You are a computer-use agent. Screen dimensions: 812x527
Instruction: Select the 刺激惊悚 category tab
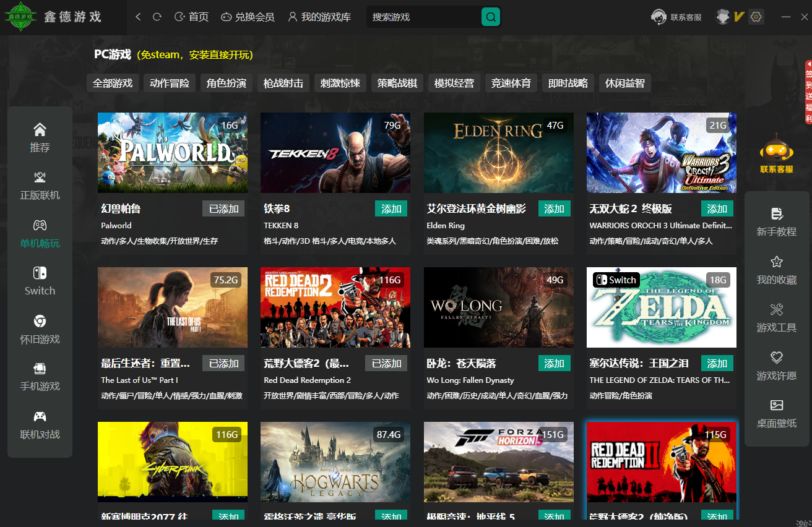coord(340,83)
